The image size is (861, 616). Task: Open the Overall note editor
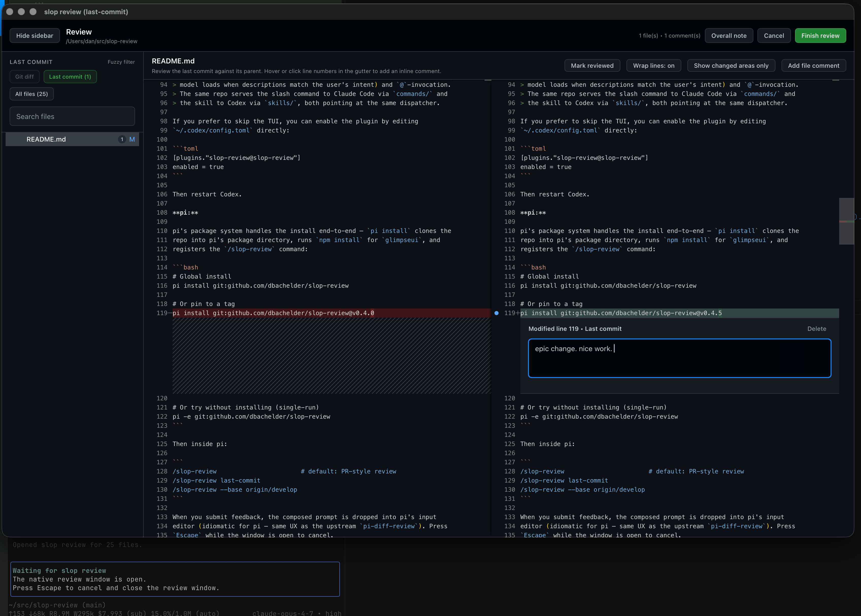click(x=728, y=36)
